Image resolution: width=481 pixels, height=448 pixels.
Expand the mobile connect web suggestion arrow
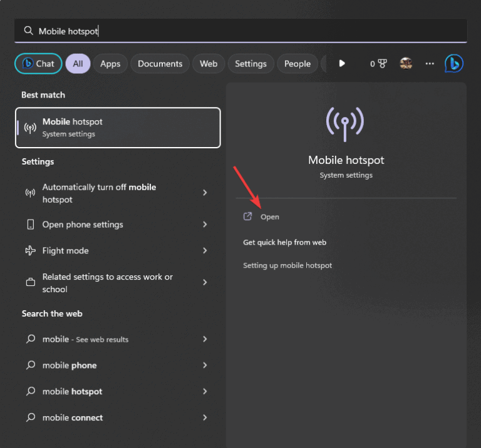[205, 417]
